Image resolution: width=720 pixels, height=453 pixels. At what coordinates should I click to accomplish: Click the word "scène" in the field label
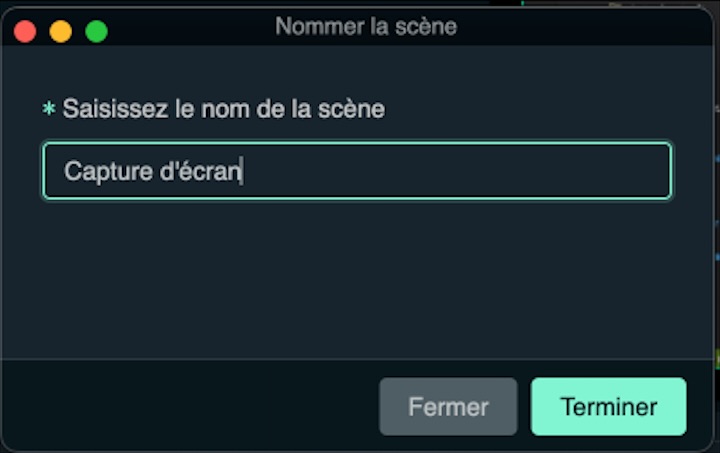(x=357, y=109)
